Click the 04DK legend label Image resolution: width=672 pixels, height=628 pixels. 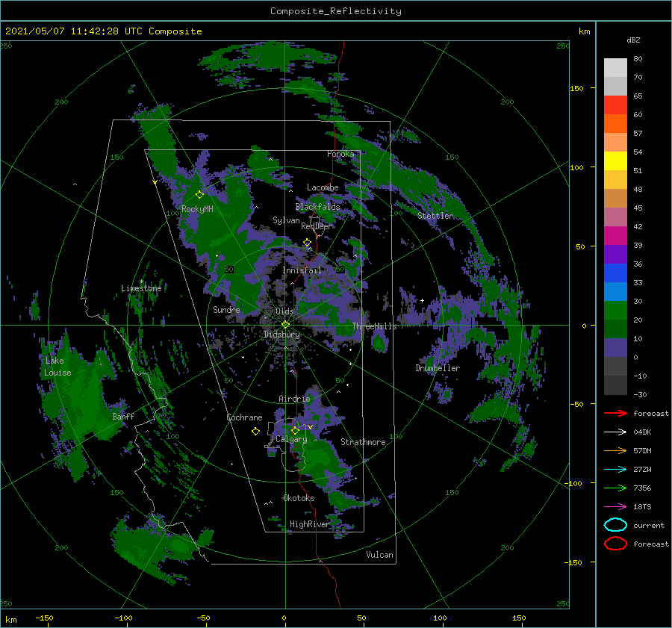642,432
